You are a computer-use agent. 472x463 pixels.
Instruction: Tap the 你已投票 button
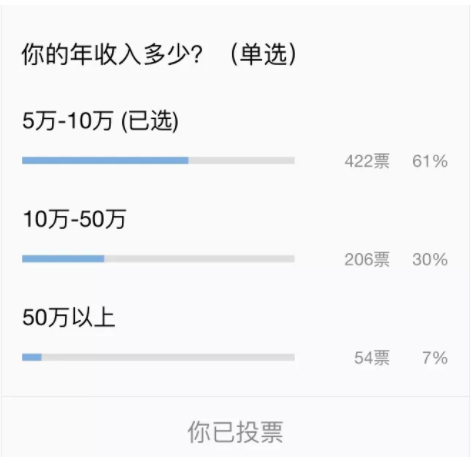235,432
